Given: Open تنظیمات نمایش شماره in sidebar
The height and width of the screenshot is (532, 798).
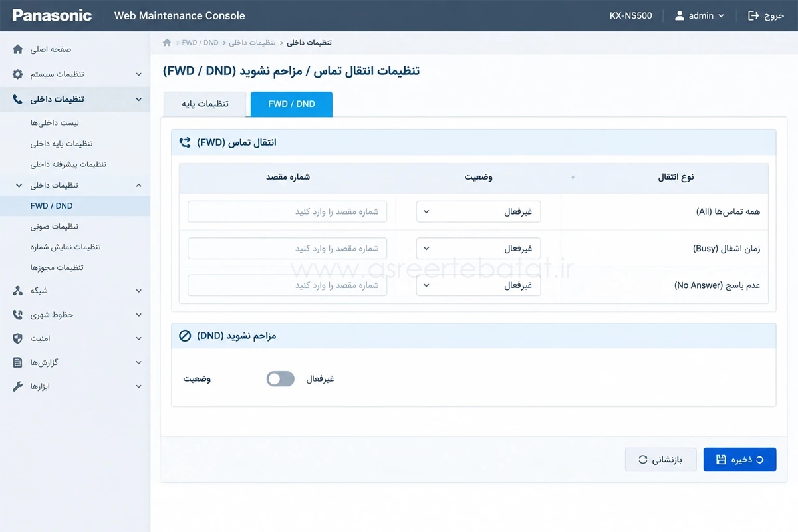Looking at the screenshot, I should (x=65, y=247).
